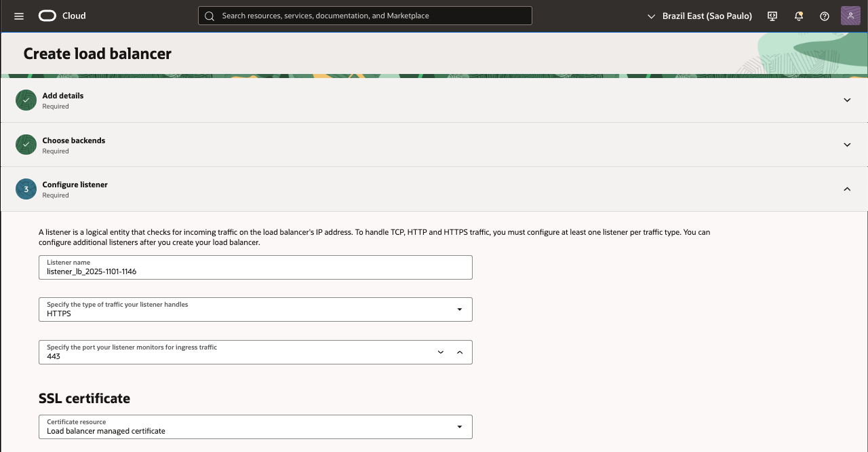Open the Brazil East region selector
The height and width of the screenshot is (452, 868).
coord(700,16)
